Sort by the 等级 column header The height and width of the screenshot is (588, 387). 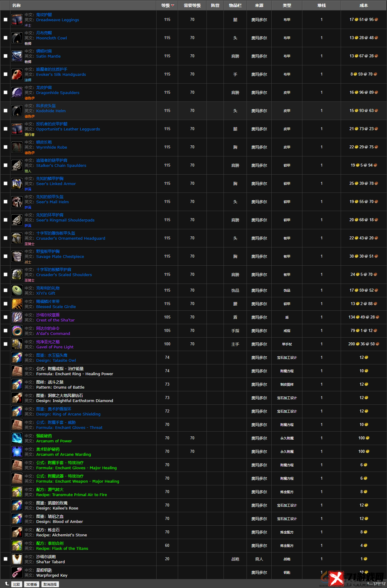167,5
